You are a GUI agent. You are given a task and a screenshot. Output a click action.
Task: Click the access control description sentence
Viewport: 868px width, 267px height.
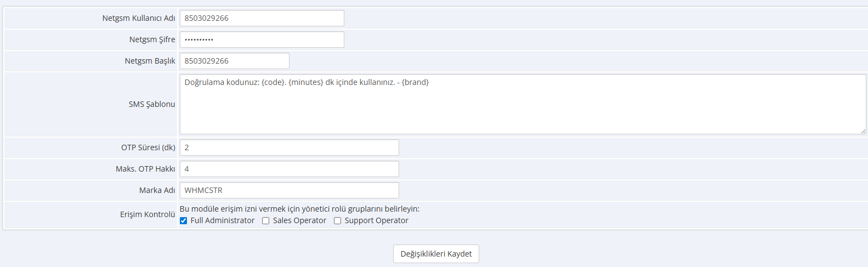[x=299, y=209]
